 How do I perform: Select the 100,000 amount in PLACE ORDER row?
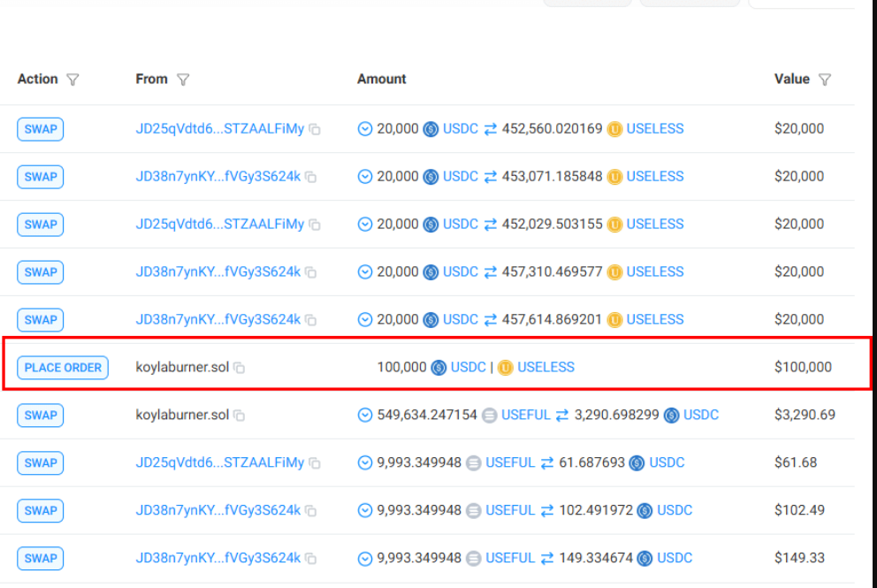pyautogui.click(x=401, y=367)
